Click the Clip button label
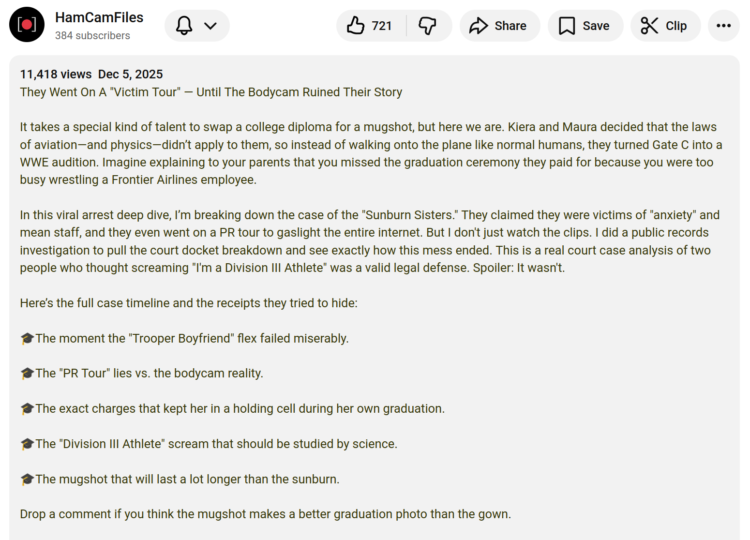Screen dimensions: 750x540 [x=676, y=26]
